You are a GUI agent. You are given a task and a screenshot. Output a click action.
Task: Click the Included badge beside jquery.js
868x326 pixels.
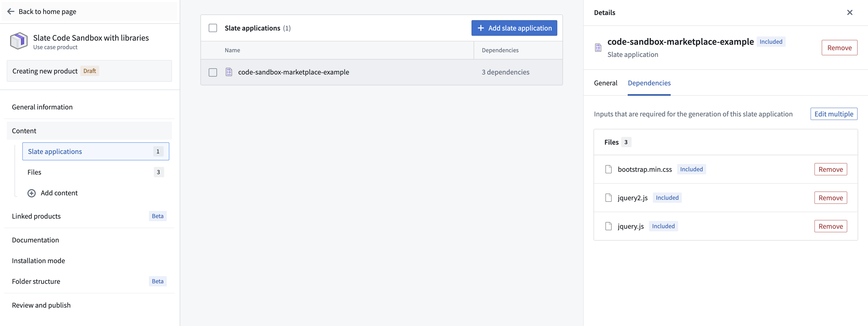[663, 226]
